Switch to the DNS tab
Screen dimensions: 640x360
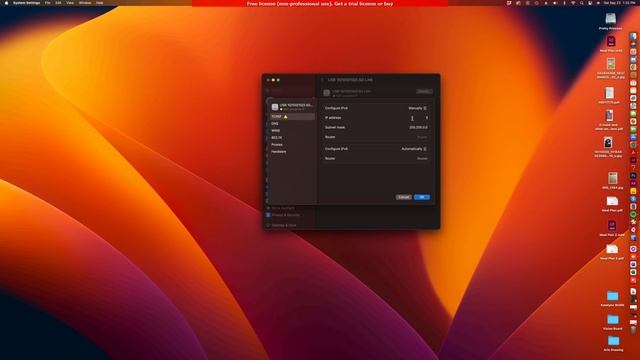point(292,124)
